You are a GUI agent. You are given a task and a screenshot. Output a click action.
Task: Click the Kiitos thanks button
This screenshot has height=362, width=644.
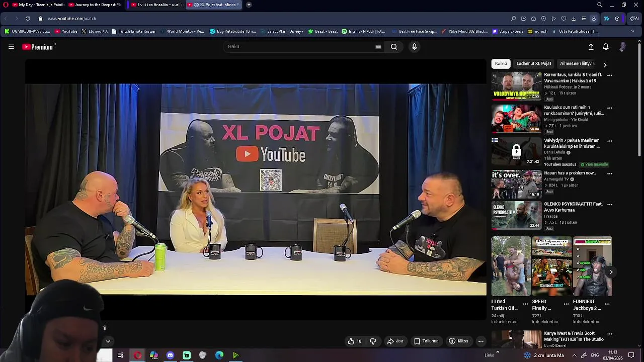(458, 341)
